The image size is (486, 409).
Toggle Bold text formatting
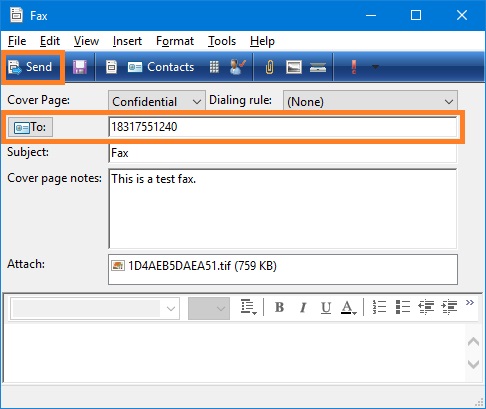[x=279, y=307]
